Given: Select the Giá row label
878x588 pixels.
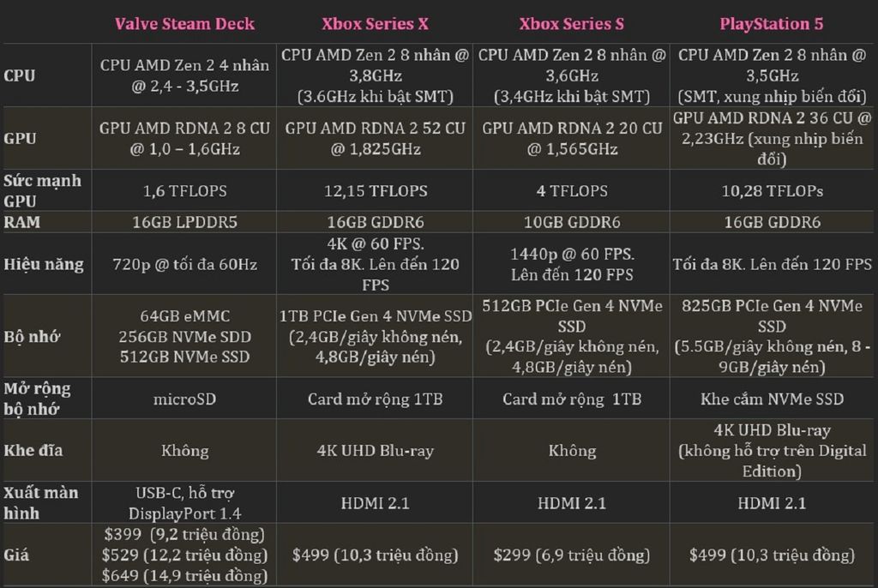Looking at the screenshot, I should (x=16, y=555).
